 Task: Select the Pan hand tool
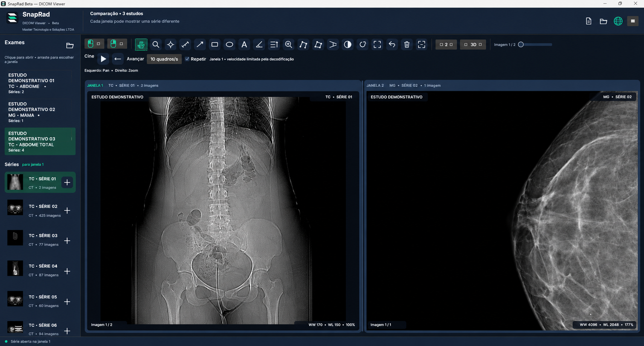141,44
